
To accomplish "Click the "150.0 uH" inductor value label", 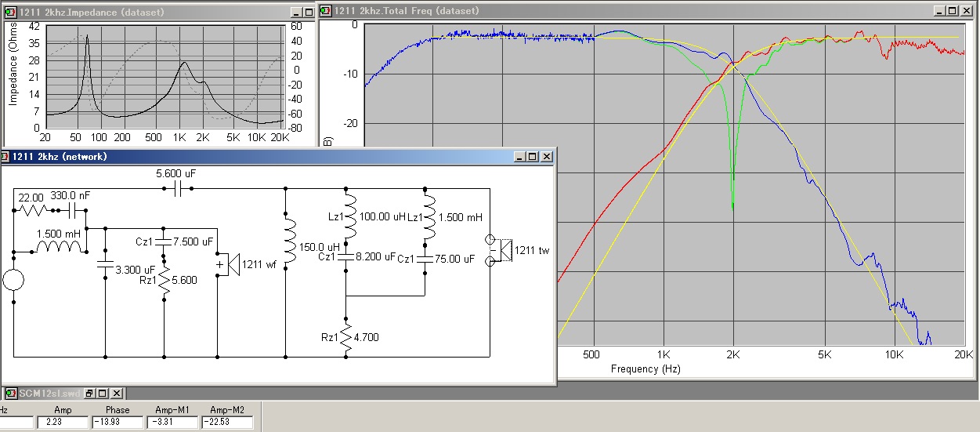I will pos(320,247).
